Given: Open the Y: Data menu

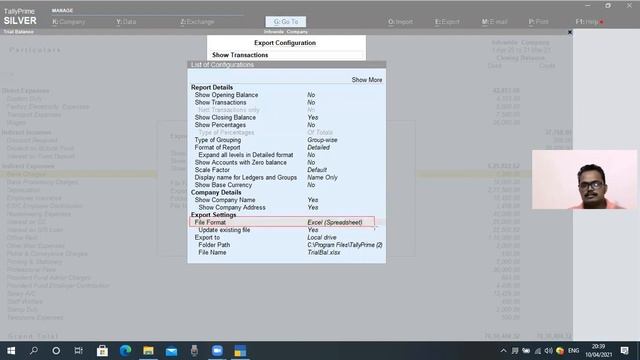Looking at the screenshot, I should [126, 22].
